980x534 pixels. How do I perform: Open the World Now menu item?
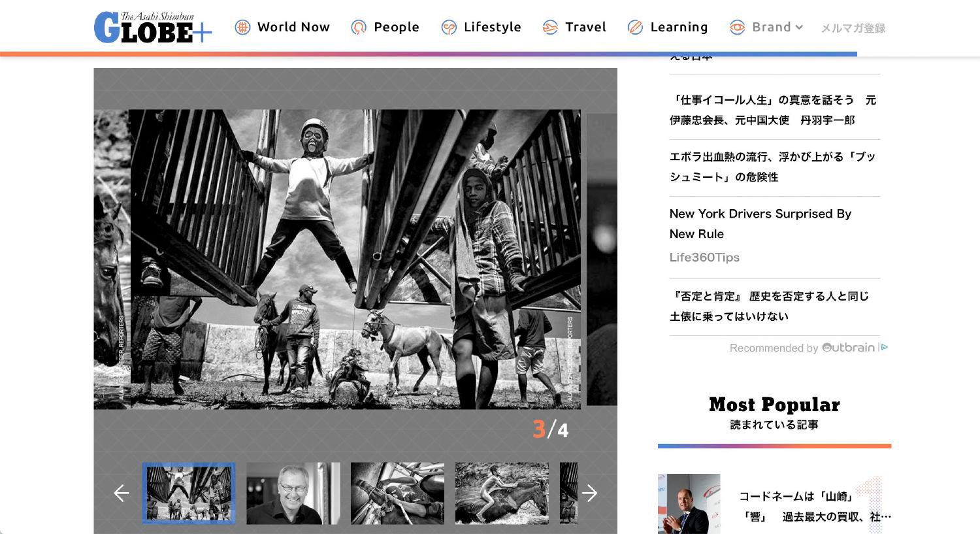tap(293, 27)
